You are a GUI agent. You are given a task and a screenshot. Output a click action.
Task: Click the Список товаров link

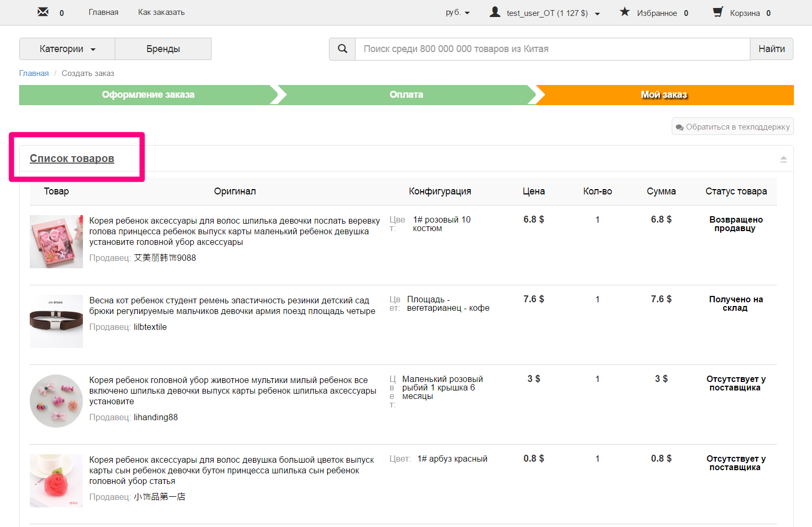point(72,158)
